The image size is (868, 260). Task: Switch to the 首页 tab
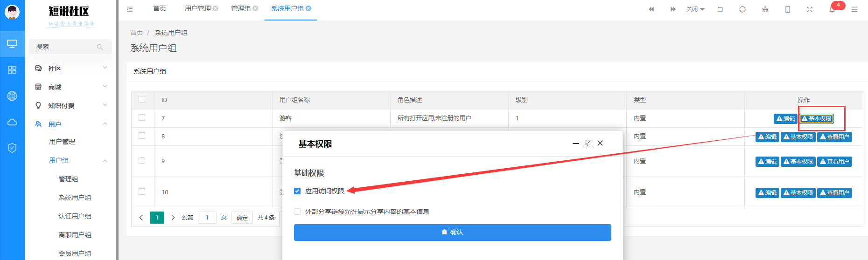coord(160,8)
